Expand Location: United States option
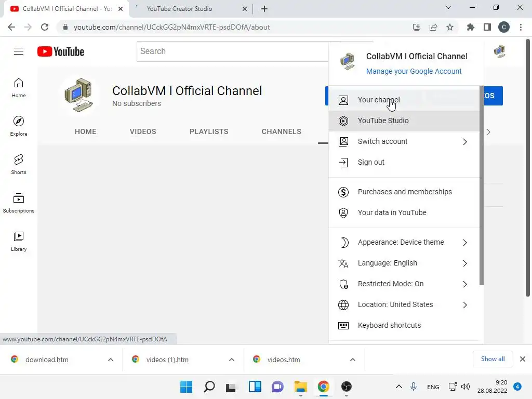The height and width of the screenshot is (399, 532). (x=404, y=304)
